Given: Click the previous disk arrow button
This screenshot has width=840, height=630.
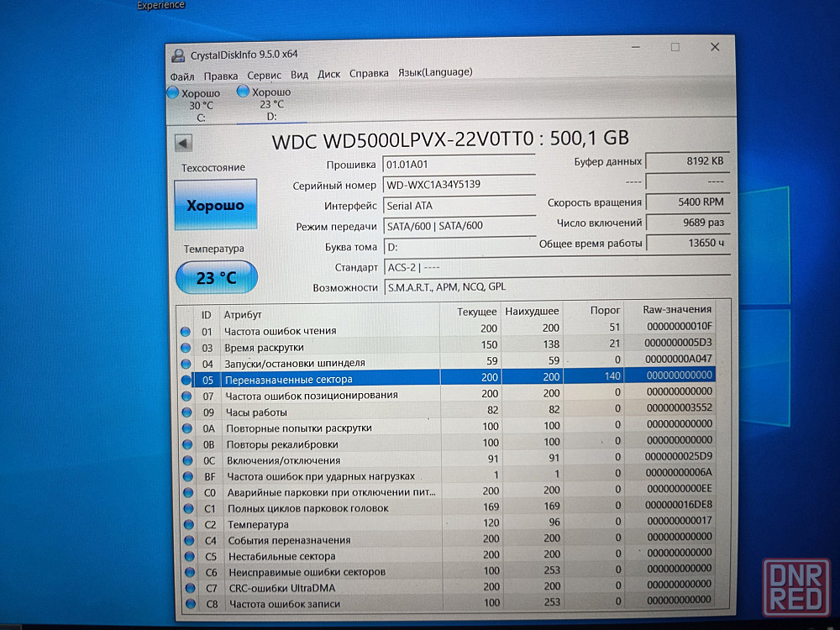Looking at the screenshot, I should coord(183,143).
